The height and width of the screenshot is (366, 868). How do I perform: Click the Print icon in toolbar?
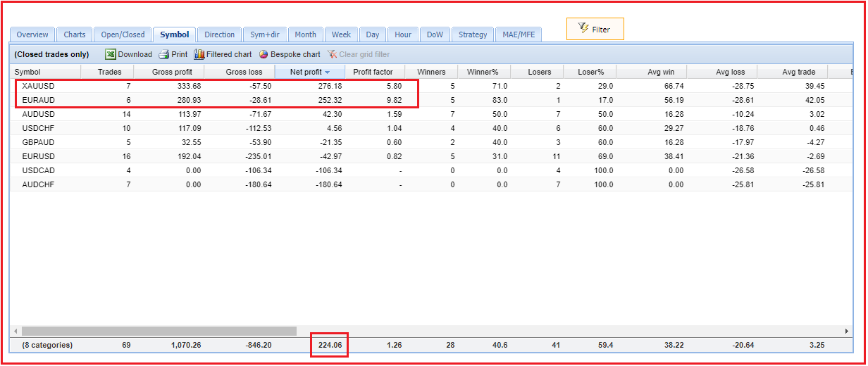[x=163, y=54]
